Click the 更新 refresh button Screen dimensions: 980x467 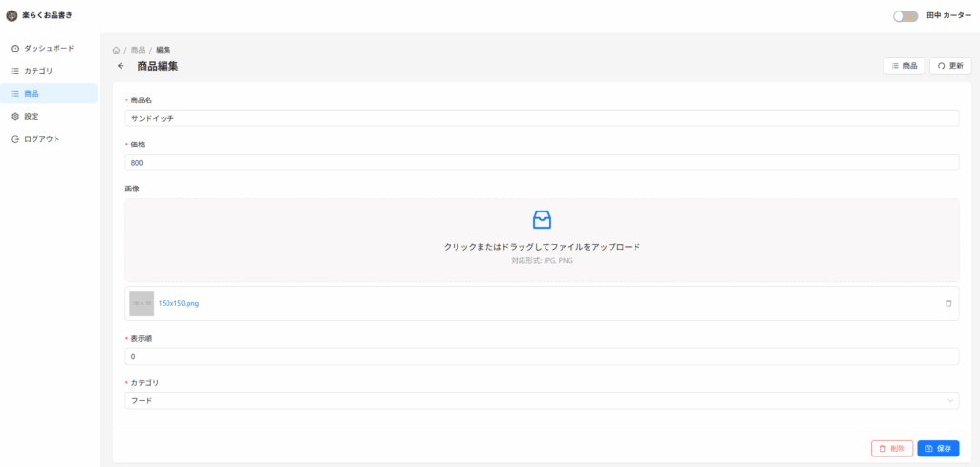[950, 66]
